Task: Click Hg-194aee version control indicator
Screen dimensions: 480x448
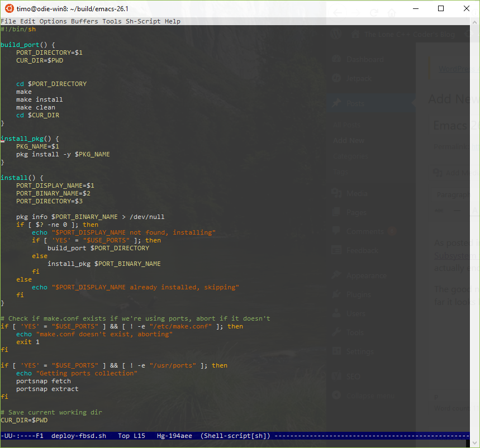Action: click(174, 436)
